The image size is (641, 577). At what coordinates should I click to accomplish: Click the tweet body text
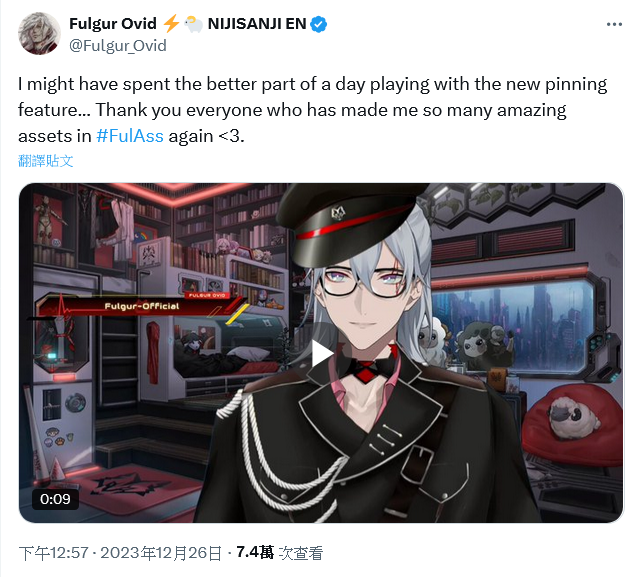point(313,110)
